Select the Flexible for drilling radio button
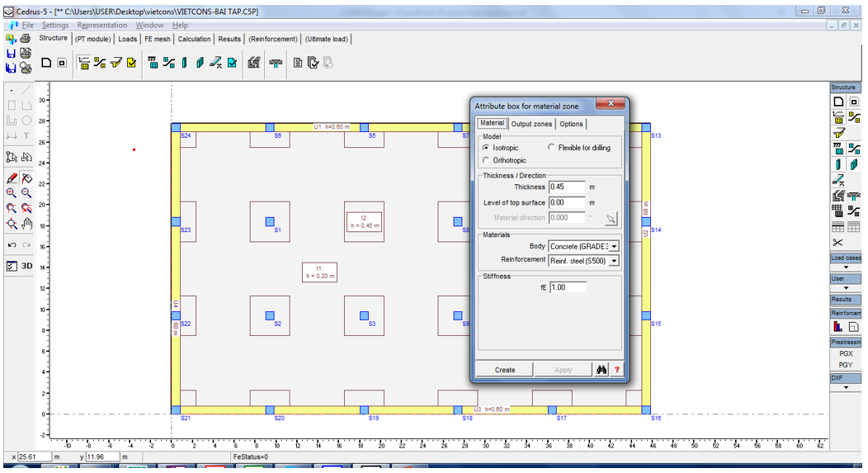The image size is (868, 473). pyautogui.click(x=551, y=147)
